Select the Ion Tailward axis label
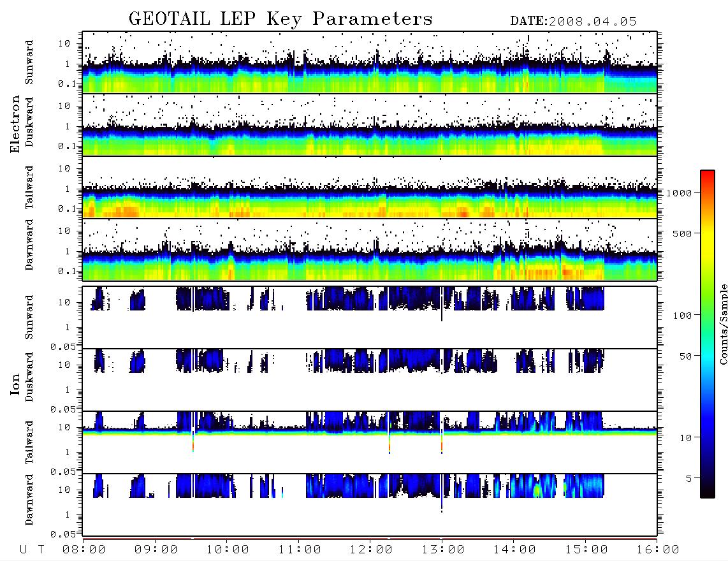Screen dimensions: 728x561 pos(29,442)
